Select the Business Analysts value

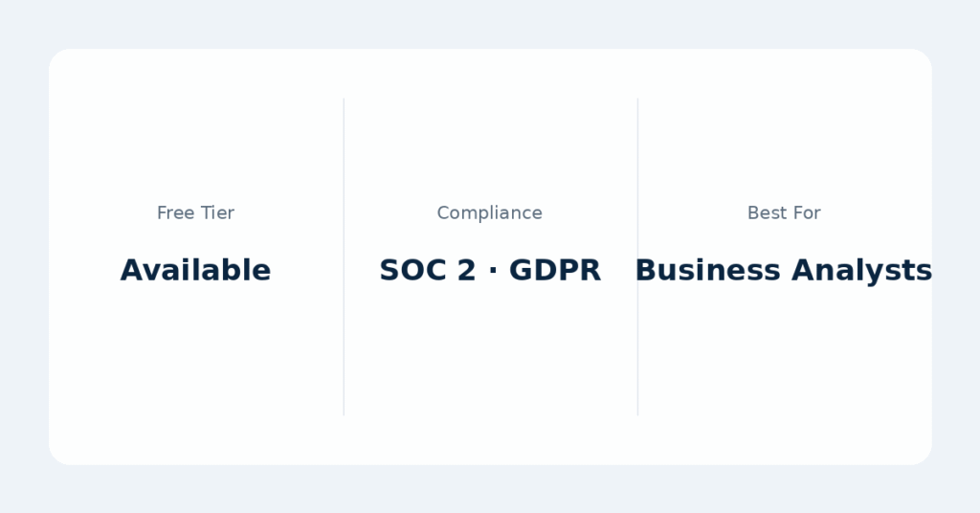coord(784,271)
